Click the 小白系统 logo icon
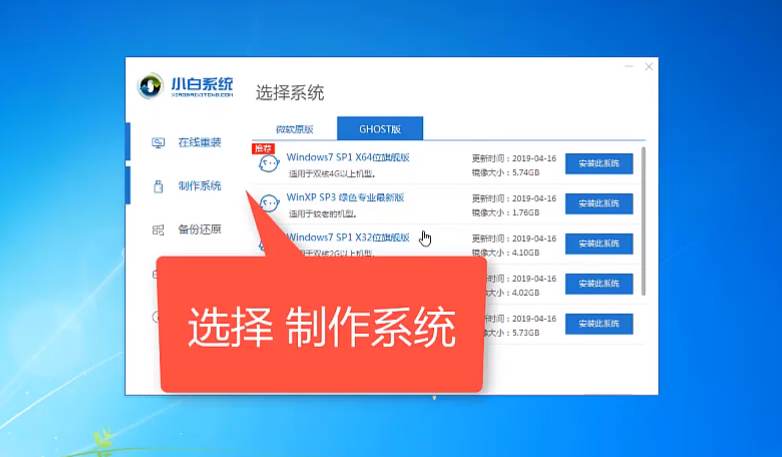Image resolution: width=782 pixels, height=457 pixels. click(x=151, y=86)
